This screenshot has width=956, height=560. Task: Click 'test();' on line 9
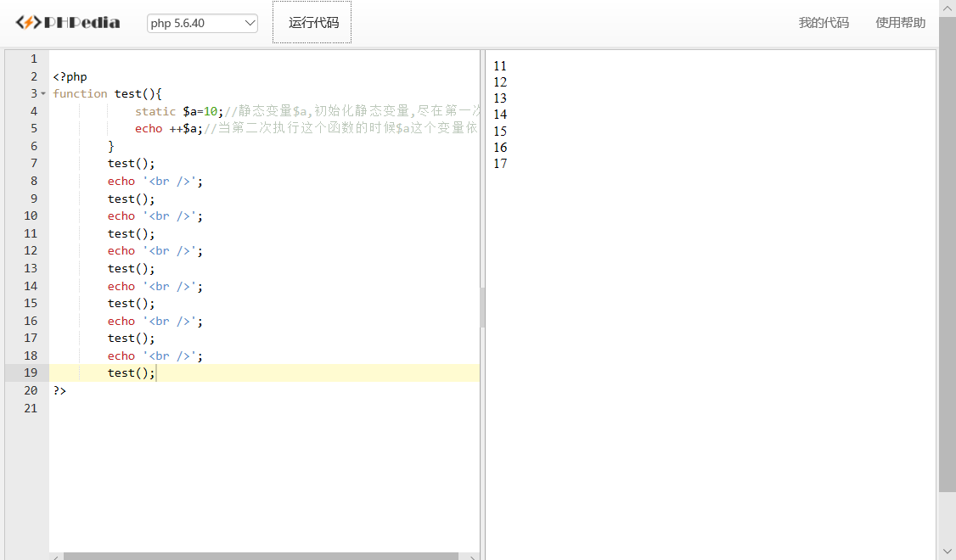tap(131, 199)
